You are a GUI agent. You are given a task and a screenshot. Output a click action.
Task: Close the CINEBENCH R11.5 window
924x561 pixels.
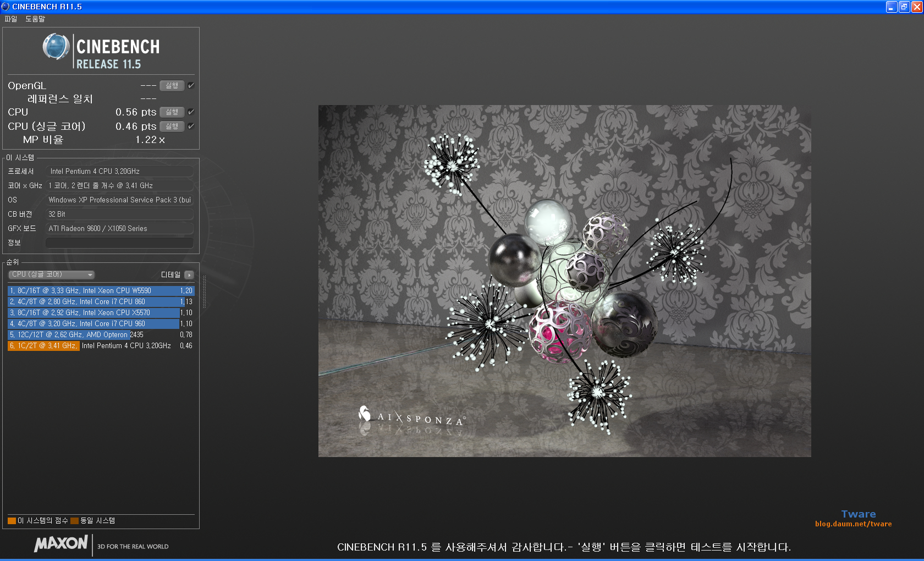click(x=917, y=7)
